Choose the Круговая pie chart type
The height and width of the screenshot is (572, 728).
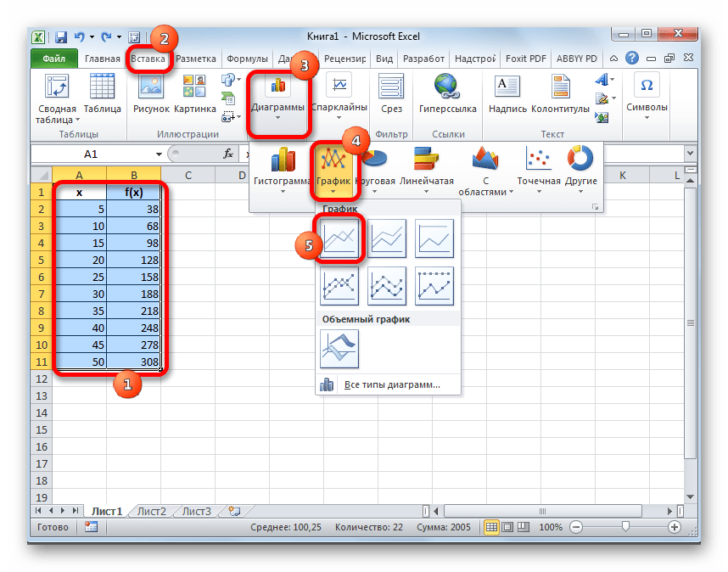(375, 170)
